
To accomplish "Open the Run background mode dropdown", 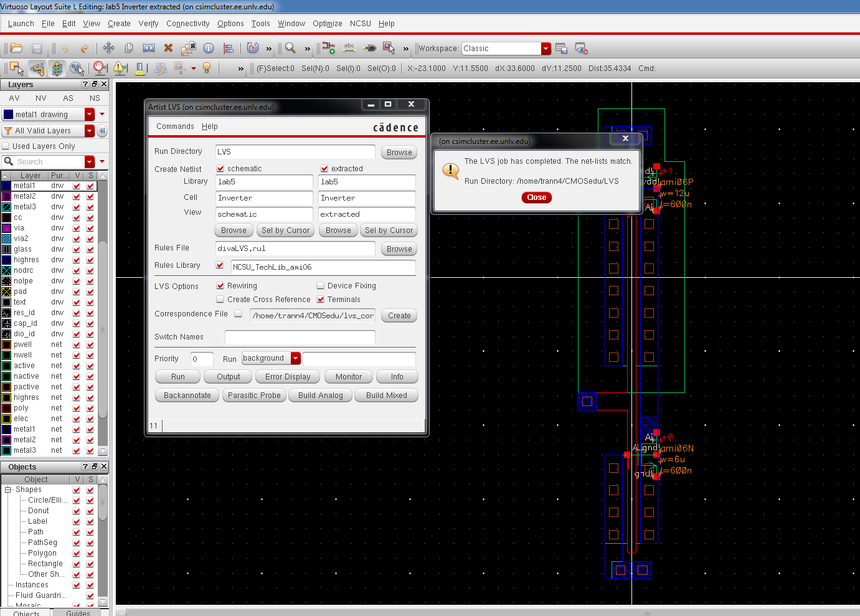I will [x=296, y=358].
